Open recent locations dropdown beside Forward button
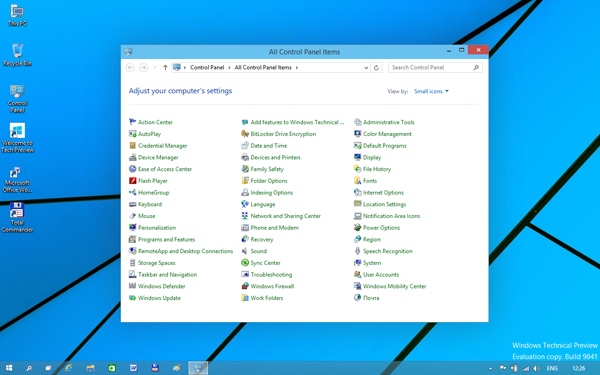This screenshot has height=375, width=600. point(155,68)
